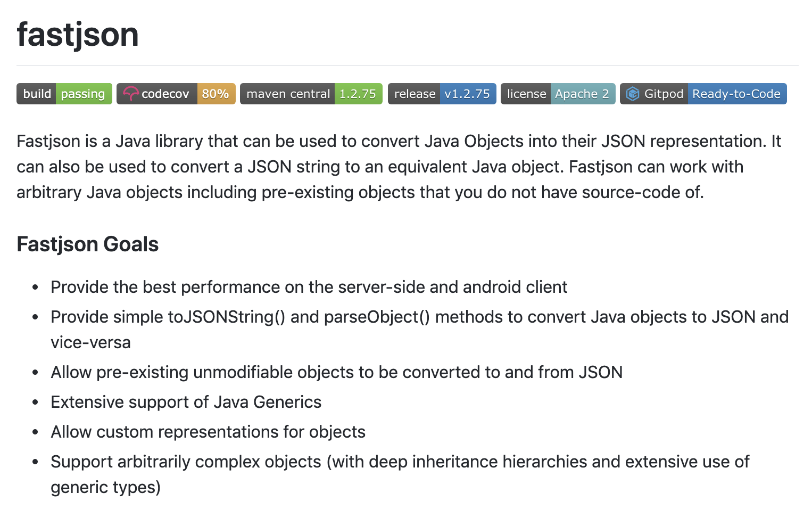Open the maven central badge label

288,94
